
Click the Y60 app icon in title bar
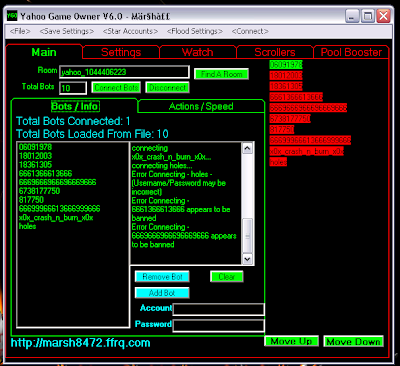coord(12,16)
